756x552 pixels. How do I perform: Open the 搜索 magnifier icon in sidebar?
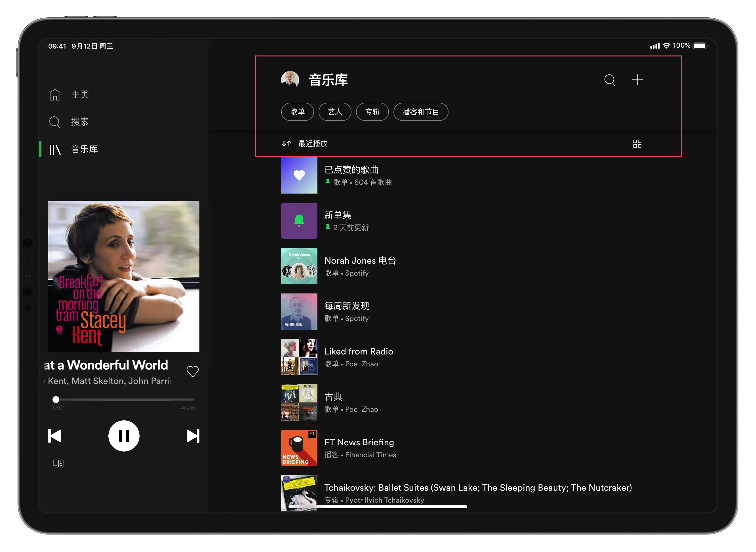click(55, 122)
